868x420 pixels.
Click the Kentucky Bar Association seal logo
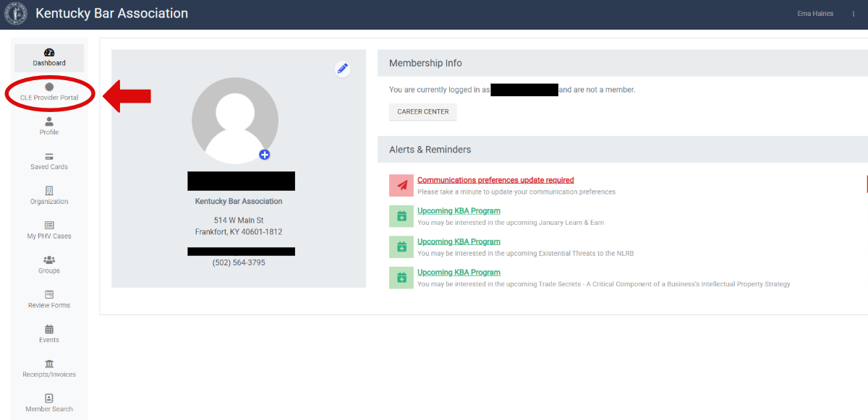16,14
